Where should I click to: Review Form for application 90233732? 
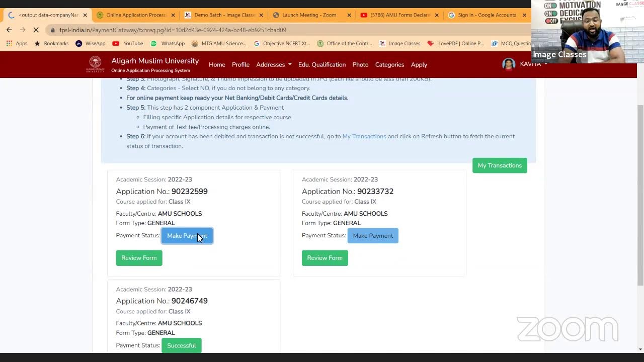(x=325, y=258)
